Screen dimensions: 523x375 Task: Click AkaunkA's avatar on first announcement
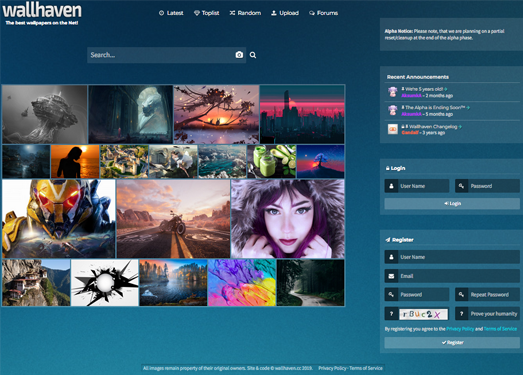[393, 92]
